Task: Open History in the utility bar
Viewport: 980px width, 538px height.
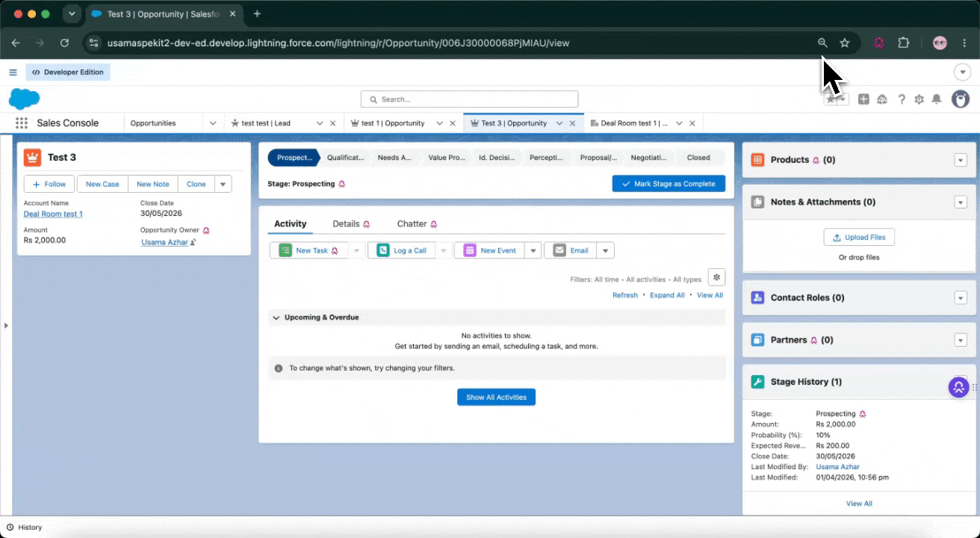Action: [x=25, y=528]
